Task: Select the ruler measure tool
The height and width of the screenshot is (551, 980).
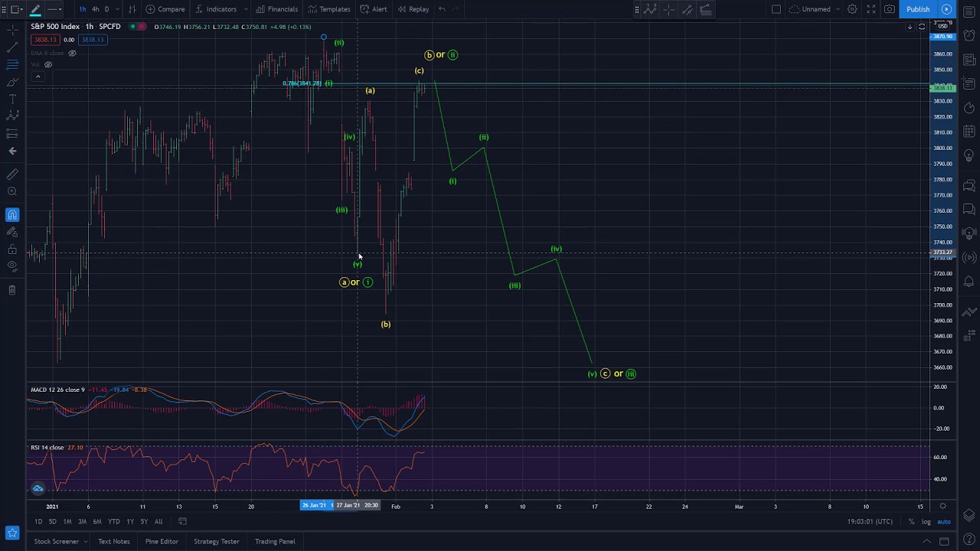Action: (12, 174)
